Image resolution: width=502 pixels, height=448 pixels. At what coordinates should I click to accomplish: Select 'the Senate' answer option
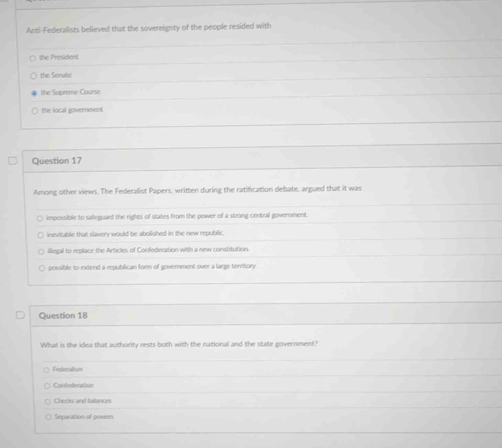[33, 76]
